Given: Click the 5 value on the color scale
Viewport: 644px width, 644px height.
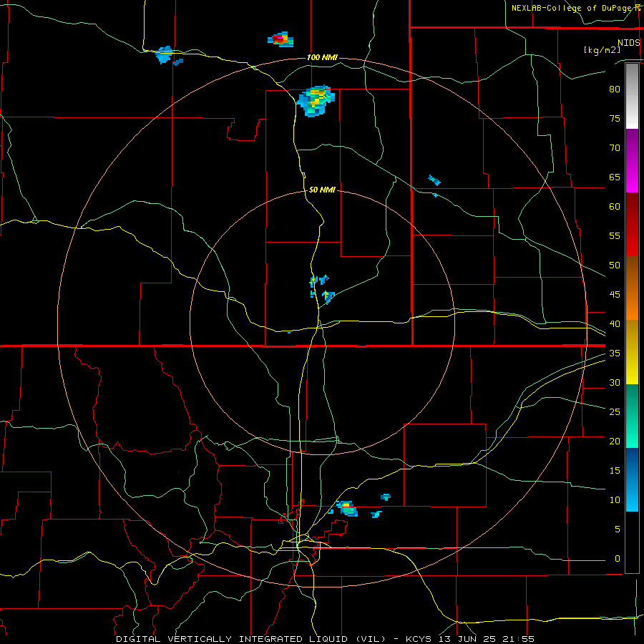Looking at the screenshot, I should click(x=618, y=529).
